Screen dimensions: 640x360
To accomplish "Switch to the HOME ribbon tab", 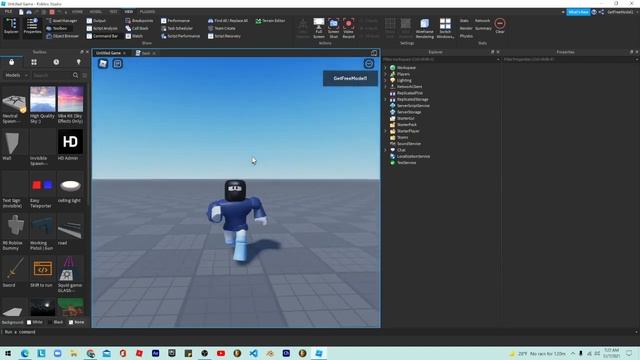I will point(77,12).
